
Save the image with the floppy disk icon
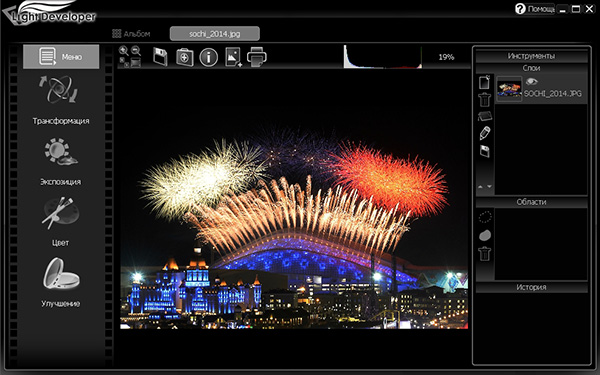(160, 57)
